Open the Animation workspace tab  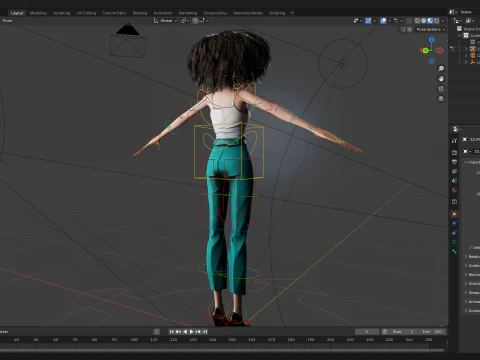pos(163,13)
